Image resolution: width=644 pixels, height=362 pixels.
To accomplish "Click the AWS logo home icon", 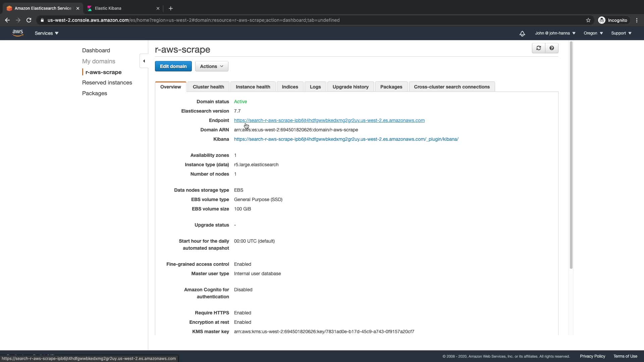I will pos(17,33).
